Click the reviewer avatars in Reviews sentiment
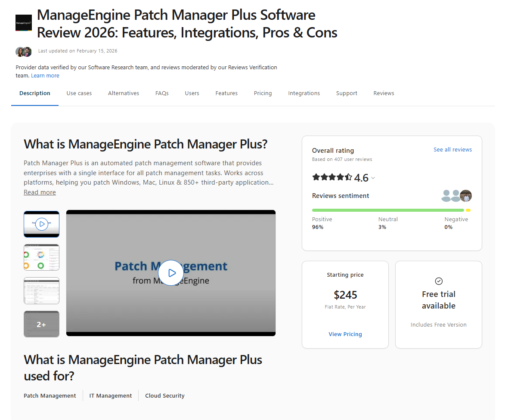This screenshot has width=508, height=420. pyautogui.click(x=456, y=196)
